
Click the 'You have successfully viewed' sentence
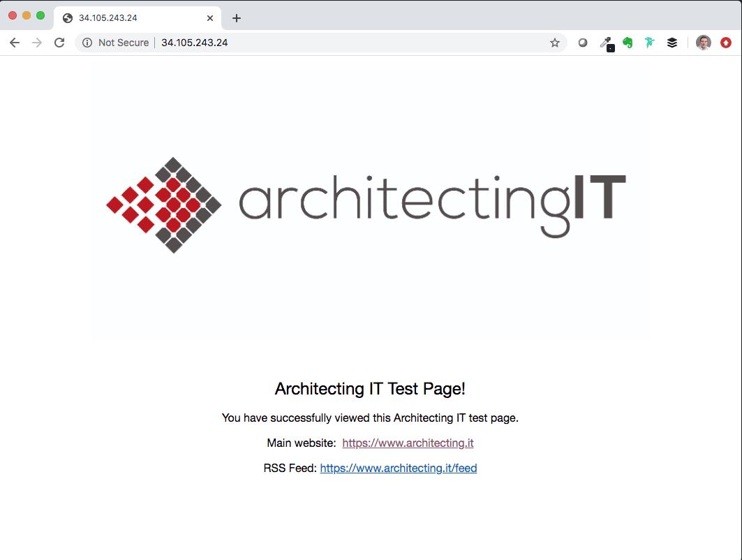pos(370,418)
